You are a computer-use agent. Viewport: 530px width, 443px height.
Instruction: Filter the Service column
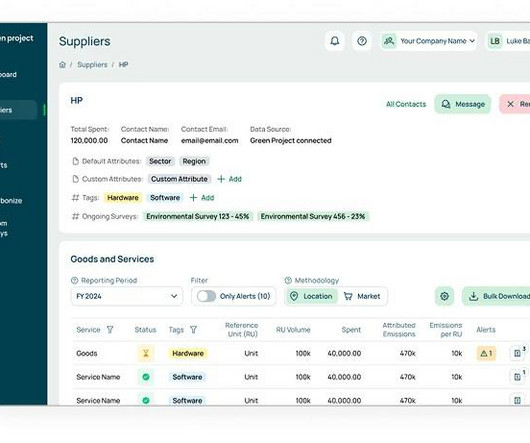click(110, 329)
